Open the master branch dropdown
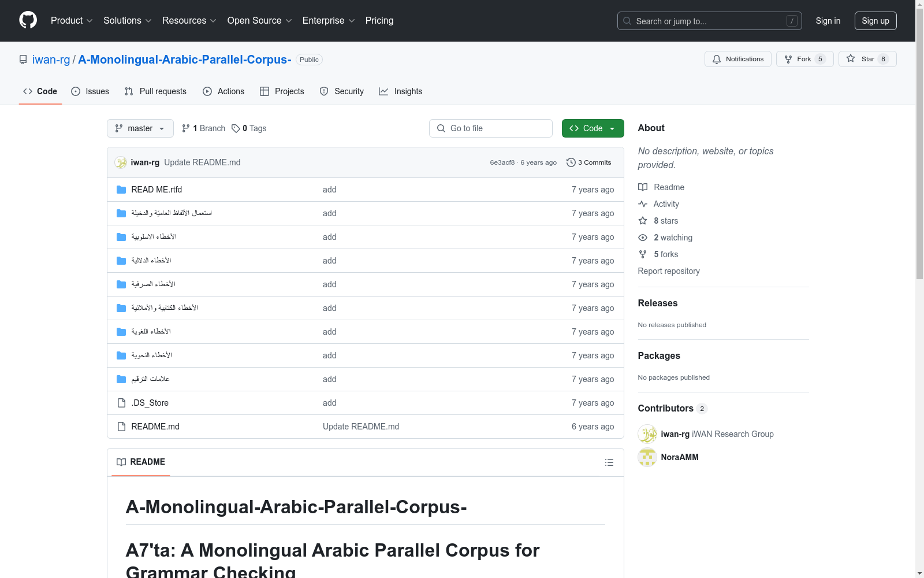Screen dimensions: 924x578 [140, 128]
